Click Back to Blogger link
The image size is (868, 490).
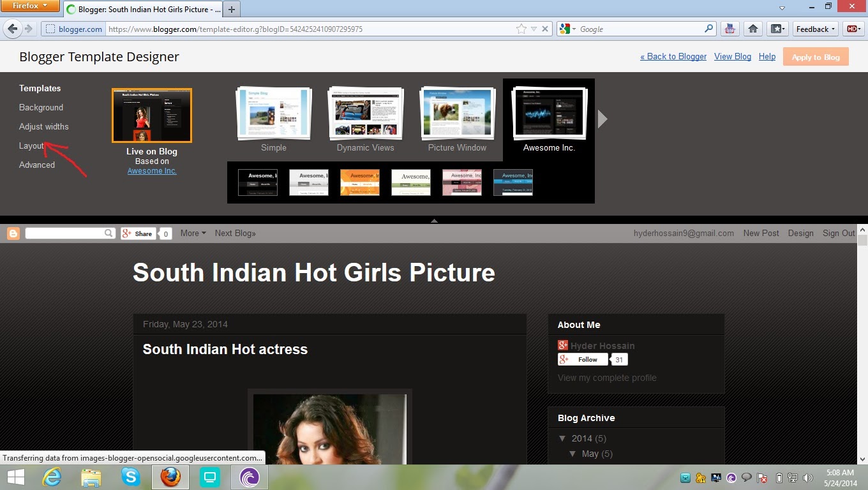coord(673,56)
